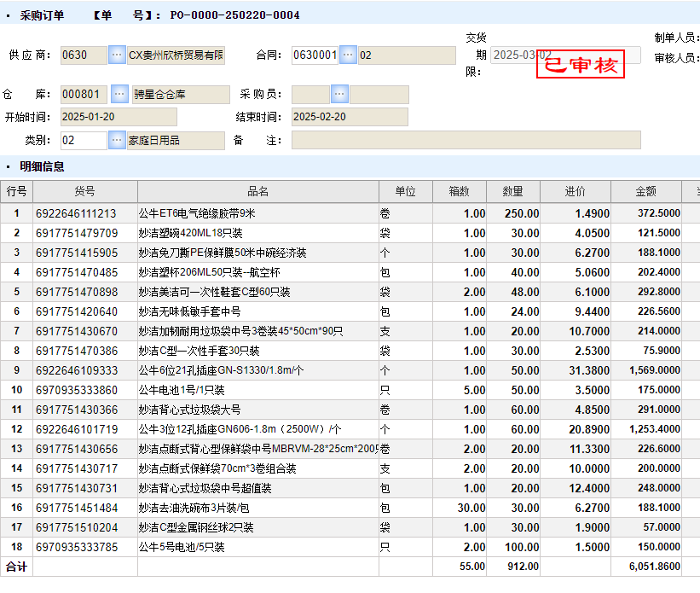Collapse the 采购订单 section header

pyautogui.click(x=9, y=15)
